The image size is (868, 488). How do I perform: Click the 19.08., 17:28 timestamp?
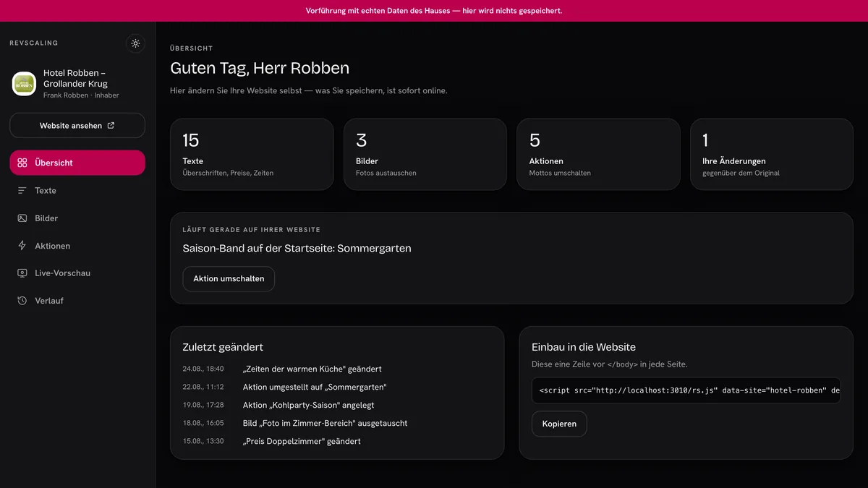[203, 405]
